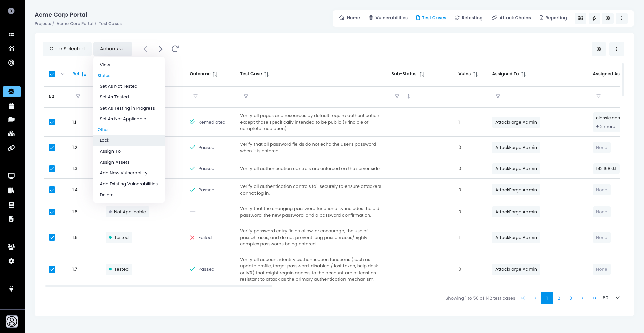Go to page 2 of results

tap(559, 298)
